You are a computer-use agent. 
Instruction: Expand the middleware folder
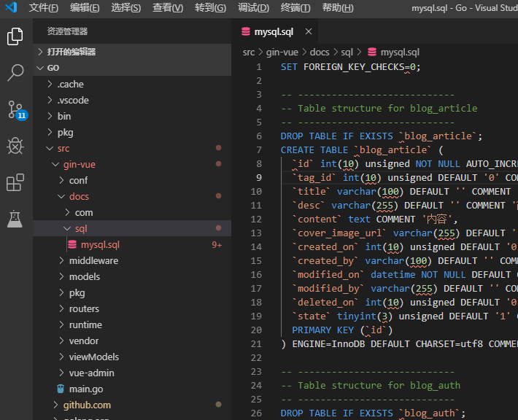[x=93, y=260]
